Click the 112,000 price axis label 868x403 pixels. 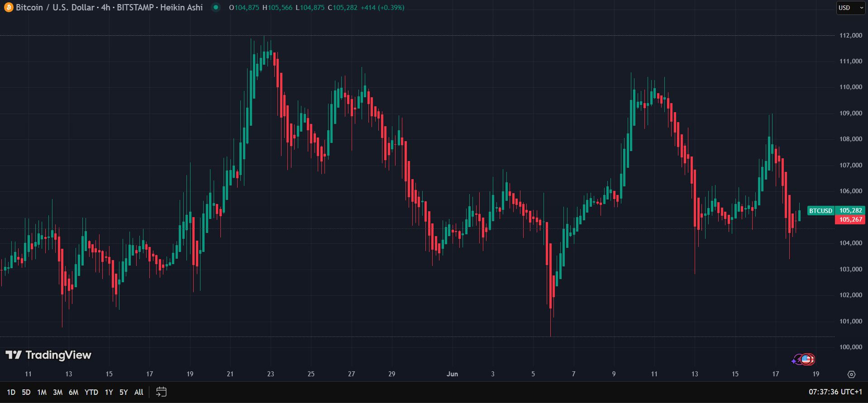coord(851,35)
